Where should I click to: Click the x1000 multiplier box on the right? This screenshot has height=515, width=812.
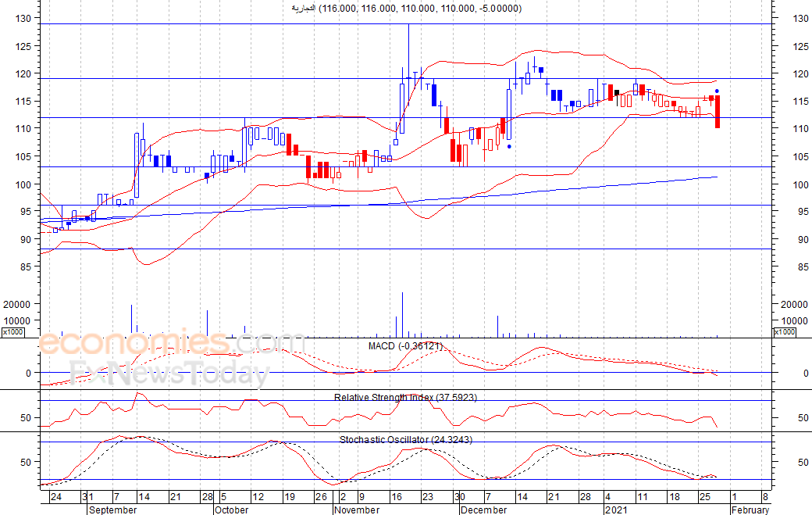tap(785, 332)
